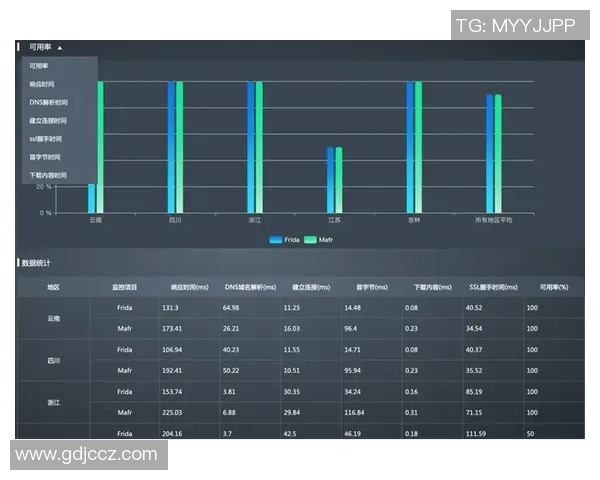Image resolution: width=600 pixels, height=480 pixels.
Task: Choose 下载内容时间 in the menu
Action: tap(49, 175)
